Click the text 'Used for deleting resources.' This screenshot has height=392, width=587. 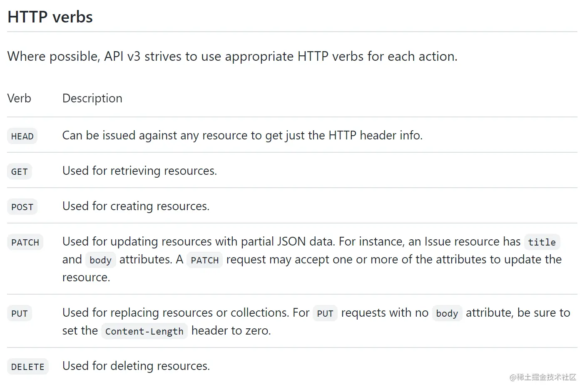136,366
